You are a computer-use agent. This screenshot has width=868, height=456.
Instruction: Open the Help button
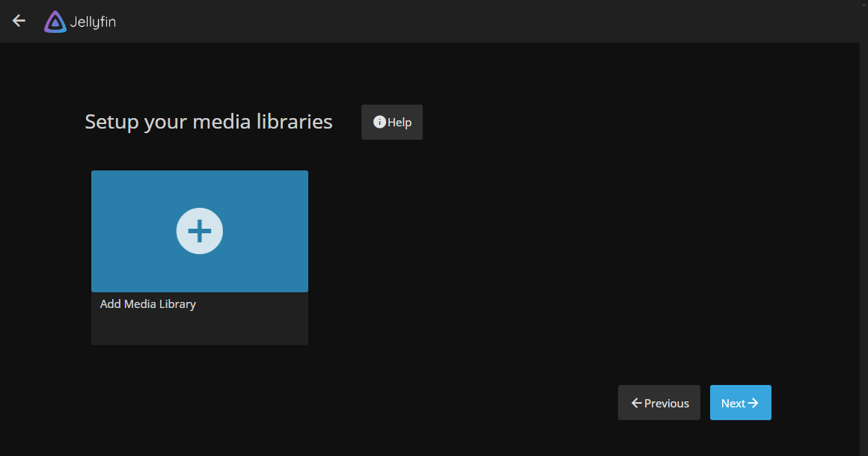(x=392, y=122)
